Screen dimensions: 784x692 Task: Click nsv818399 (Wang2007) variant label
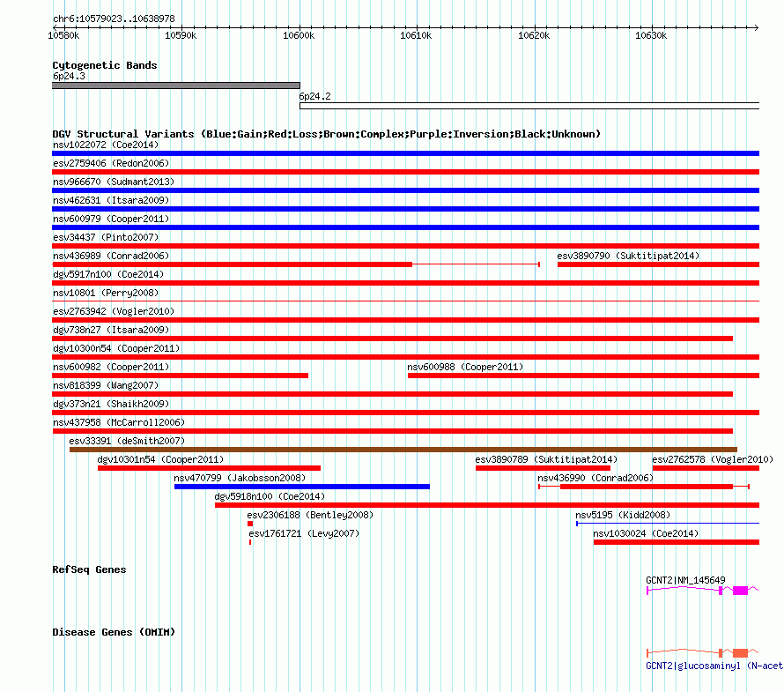click(x=106, y=385)
